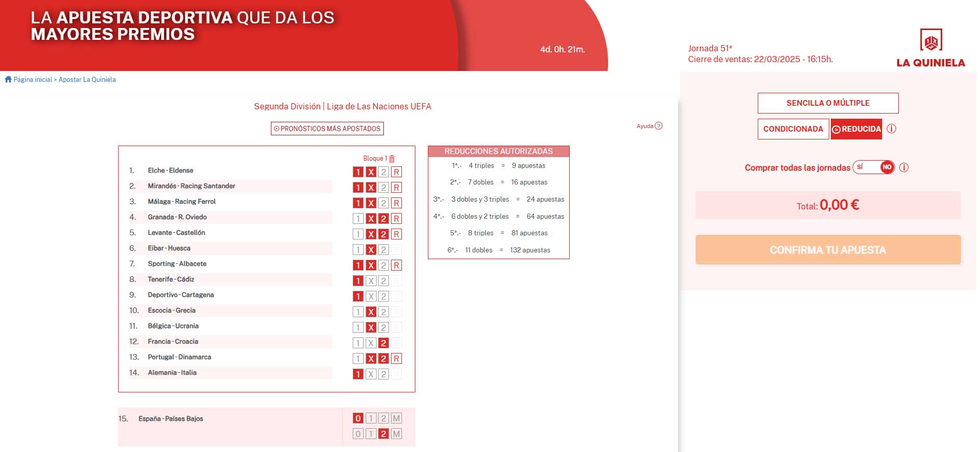Select CONDICIONADA bet type

(x=793, y=129)
